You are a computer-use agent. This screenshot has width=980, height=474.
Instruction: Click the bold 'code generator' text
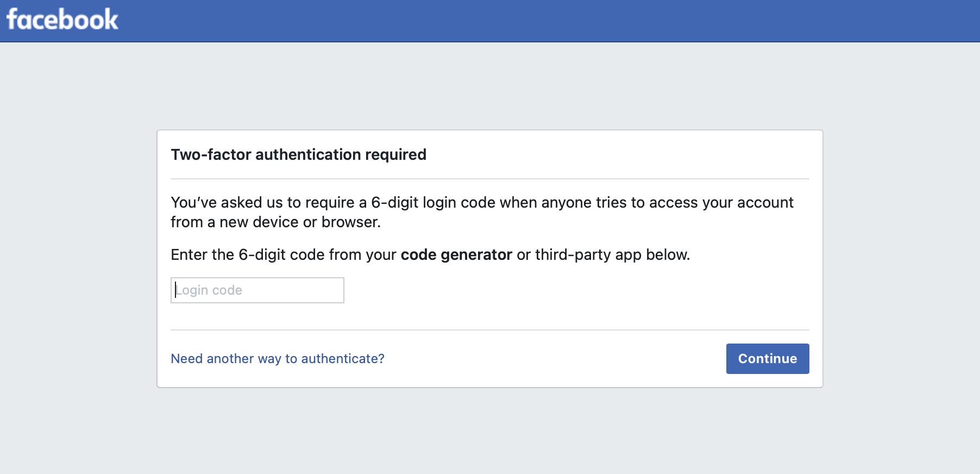click(x=456, y=254)
